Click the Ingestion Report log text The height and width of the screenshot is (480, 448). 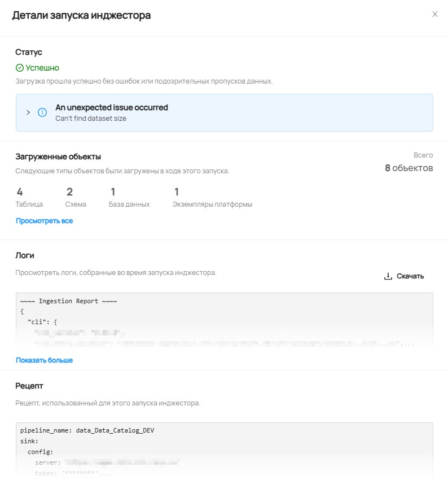[68, 301]
